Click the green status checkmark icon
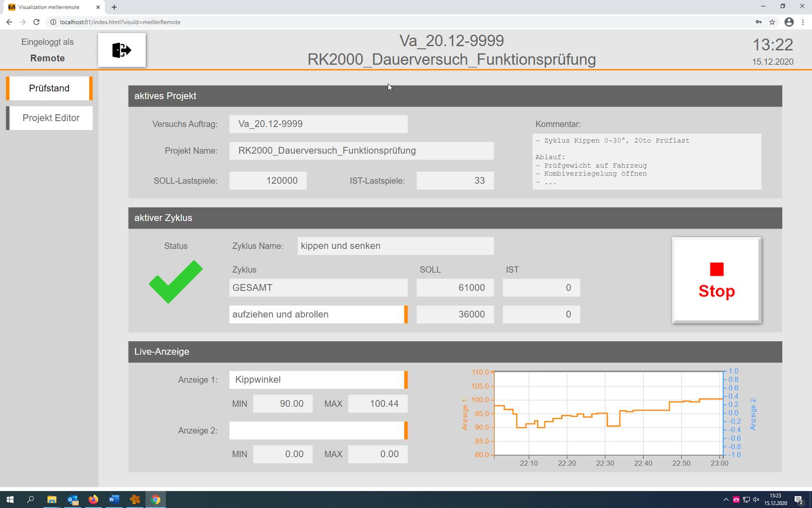Viewport: 812px width, 508px height. coord(176,282)
